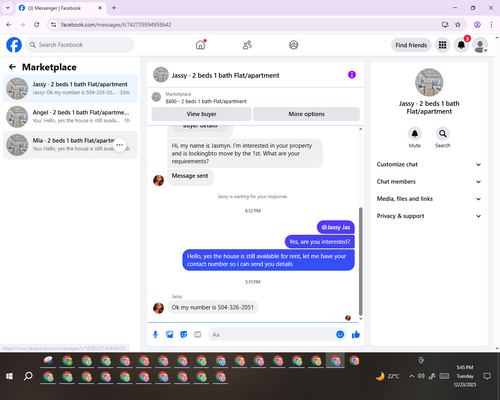Click the browser address bar URL
The width and height of the screenshot is (500, 400).
pyautogui.click(x=116, y=25)
